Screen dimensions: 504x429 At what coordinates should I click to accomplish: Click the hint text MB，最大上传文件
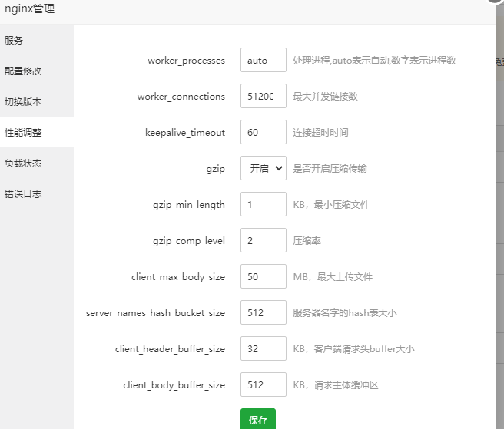point(333,276)
